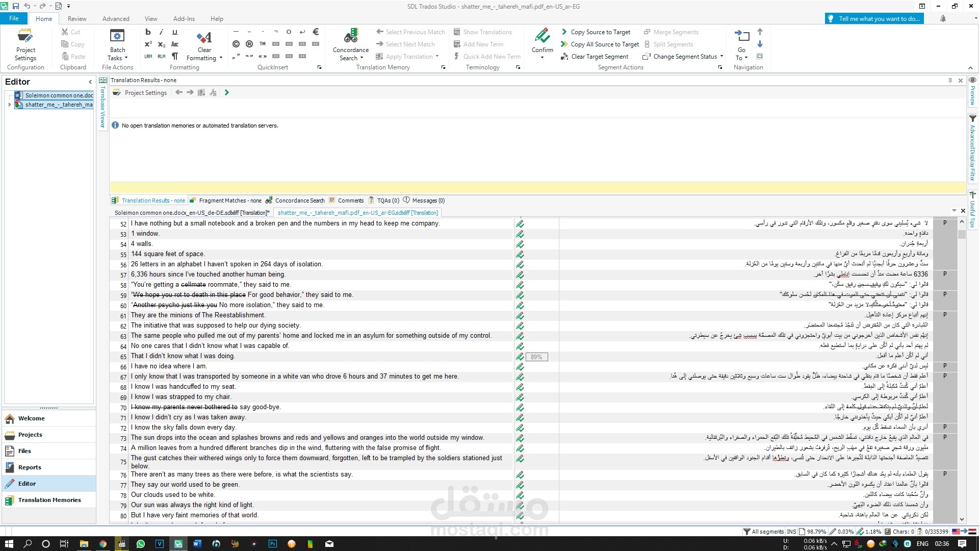
Task: Pin the Translation Results panel
Action: 950,81
